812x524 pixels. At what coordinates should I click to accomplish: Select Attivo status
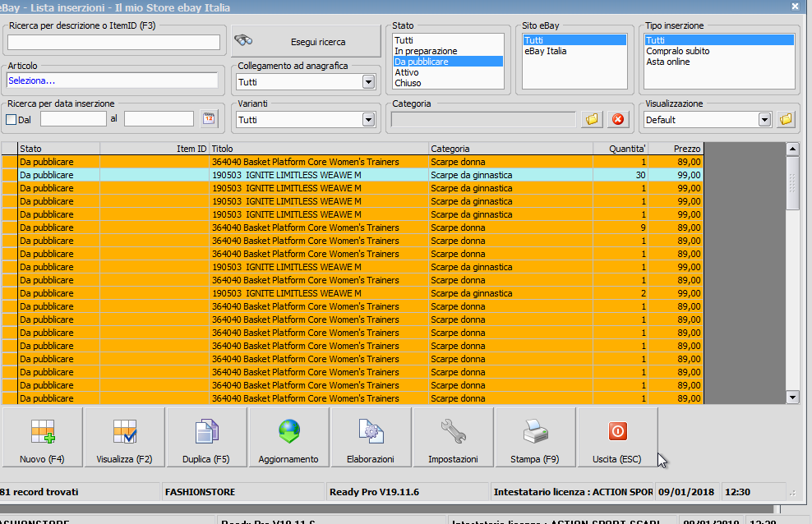click(x=448, y=72)
